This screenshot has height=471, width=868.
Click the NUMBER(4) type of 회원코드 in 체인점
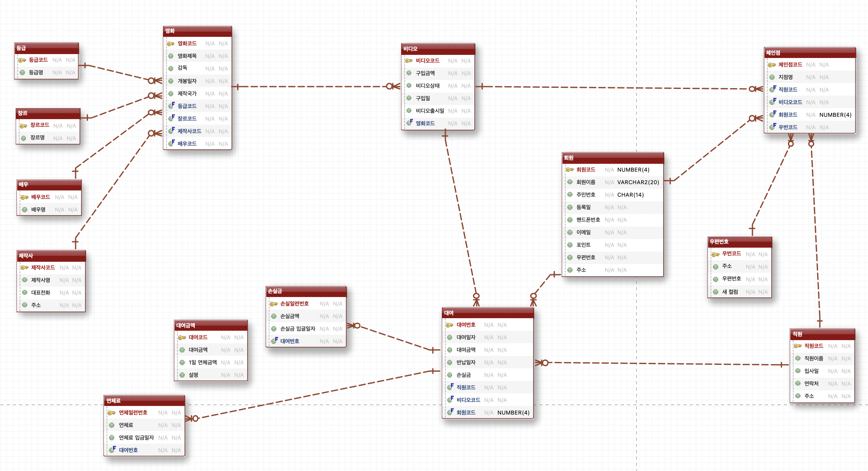click(835, 115)
